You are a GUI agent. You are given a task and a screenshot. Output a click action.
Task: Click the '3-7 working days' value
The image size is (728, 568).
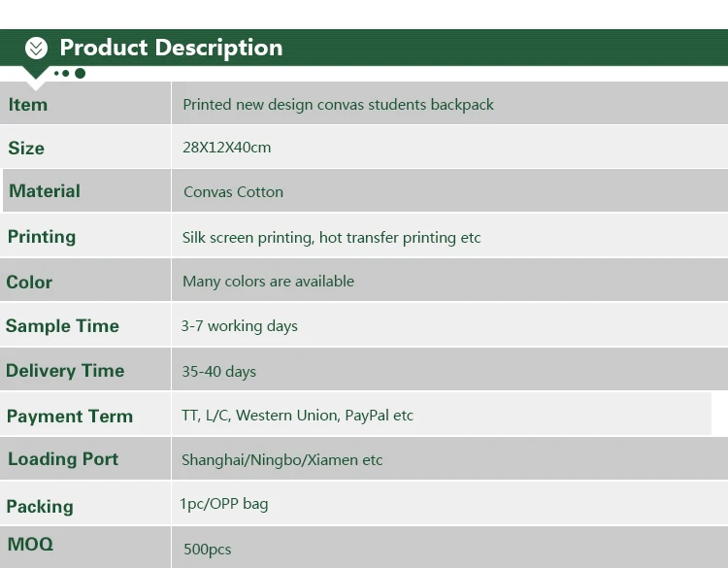239,326
